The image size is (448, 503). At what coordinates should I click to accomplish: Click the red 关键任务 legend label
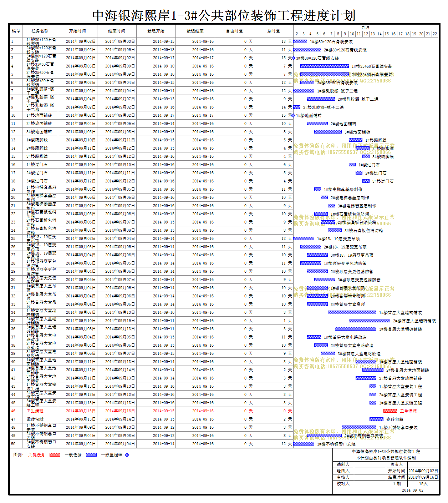pos(37,455)
